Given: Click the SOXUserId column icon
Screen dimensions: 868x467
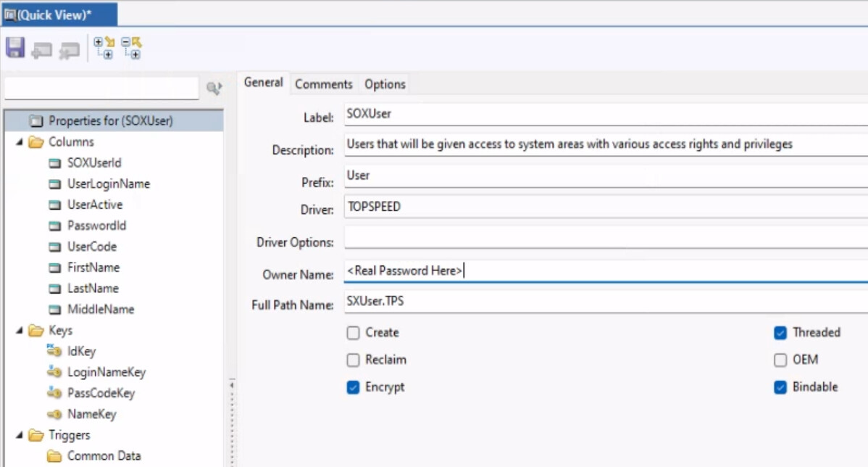Looking at the screenshot, I should point(54,163).
